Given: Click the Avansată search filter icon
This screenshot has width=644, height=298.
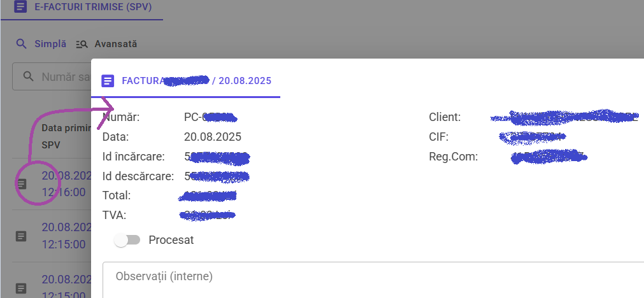Looking at the screenshot, I should pos(82,45).
